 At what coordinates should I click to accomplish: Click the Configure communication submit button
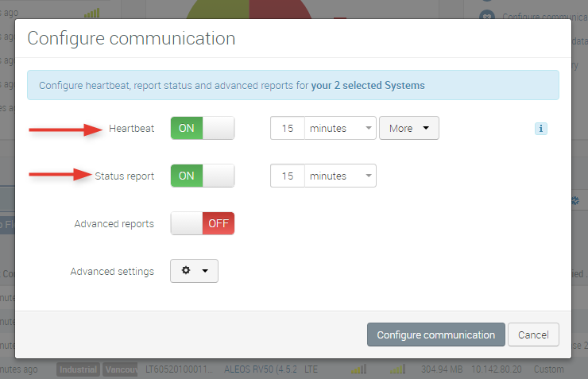point(436,335)
